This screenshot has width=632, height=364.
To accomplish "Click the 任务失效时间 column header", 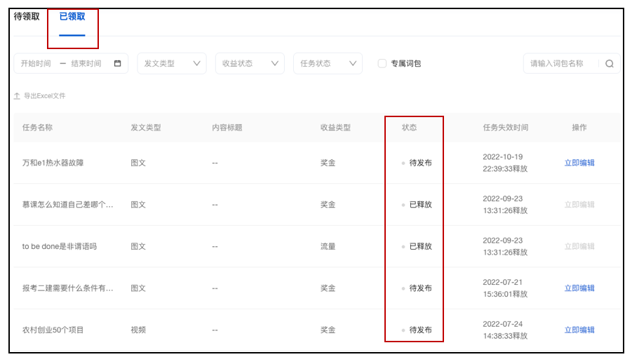I will (x=506, y=128).
